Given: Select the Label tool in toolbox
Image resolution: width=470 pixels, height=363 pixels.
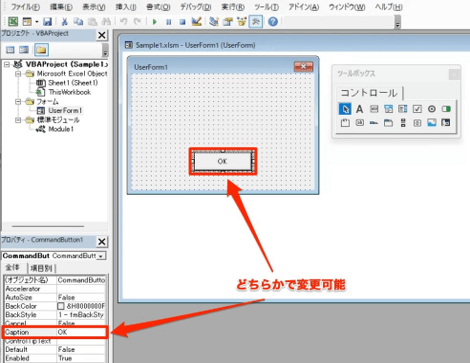Looking at the screenshot, I should (359, 109).
